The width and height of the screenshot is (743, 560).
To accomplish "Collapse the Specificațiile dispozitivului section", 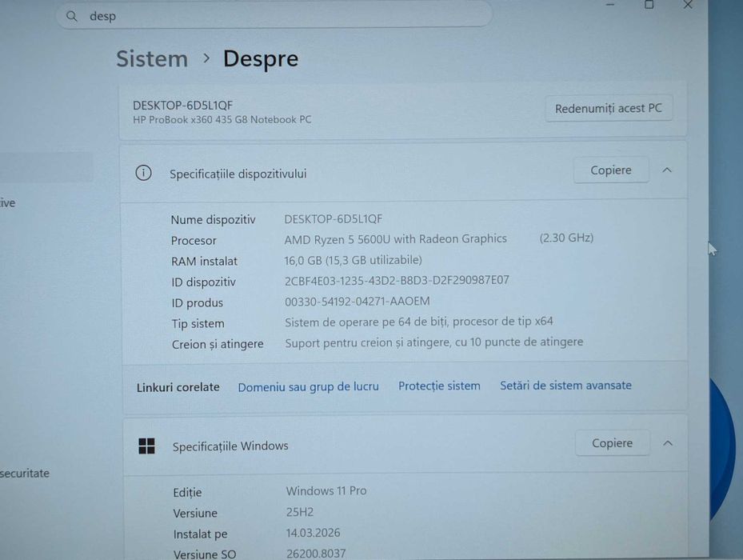I will [x=667, y=170].
